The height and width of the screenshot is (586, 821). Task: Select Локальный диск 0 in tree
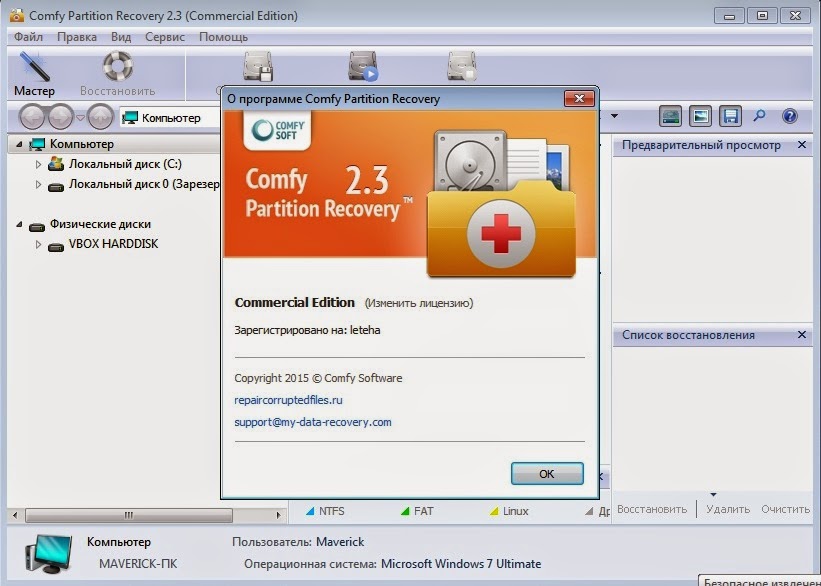(144, 184)
